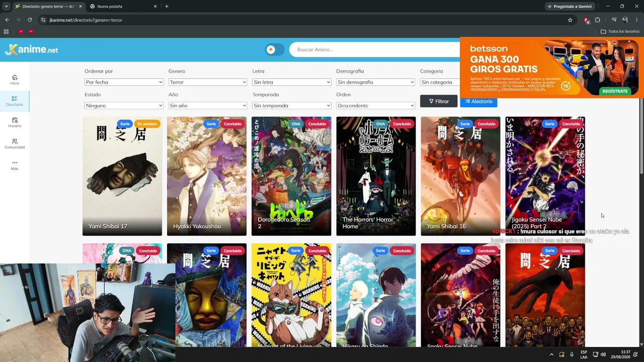Toggle the light/dark theme switch

click(x=275, y=49)
